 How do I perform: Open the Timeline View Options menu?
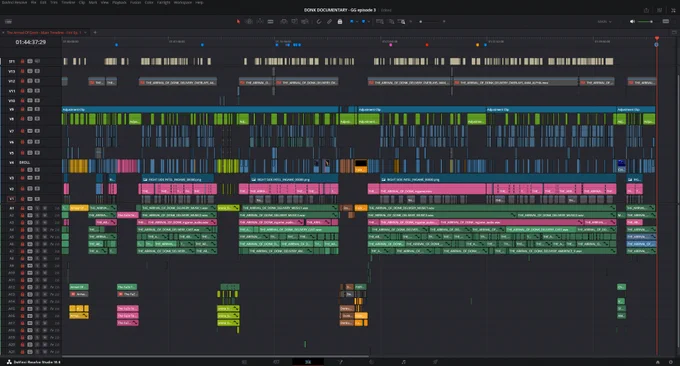coord(8,21)
